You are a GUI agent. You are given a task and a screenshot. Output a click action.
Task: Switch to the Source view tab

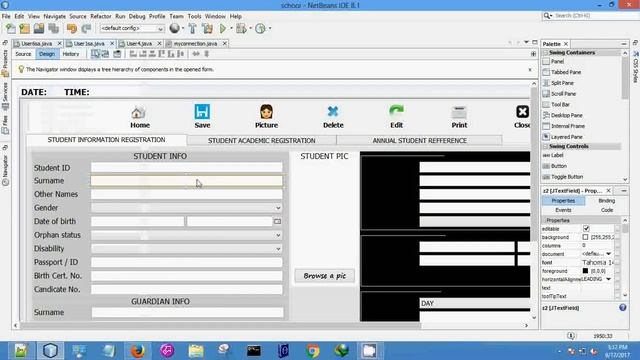click(23, 54)
